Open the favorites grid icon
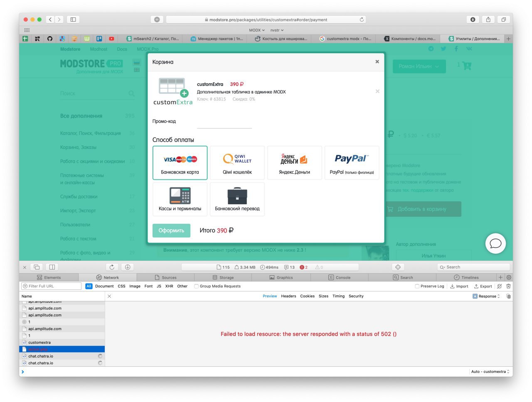The width and height of the screenshot is (532, 402). tap(27, 30)
